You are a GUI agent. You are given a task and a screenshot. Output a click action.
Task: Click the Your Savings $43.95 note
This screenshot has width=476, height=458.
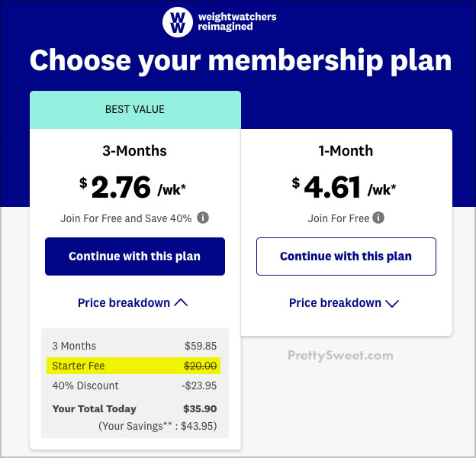click(158, 426)
